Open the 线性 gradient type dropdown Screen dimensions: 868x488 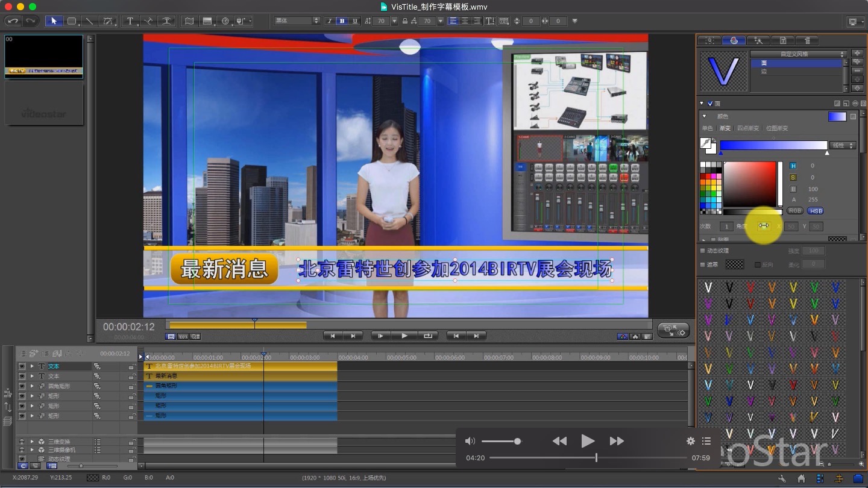(x=843, y=145)
